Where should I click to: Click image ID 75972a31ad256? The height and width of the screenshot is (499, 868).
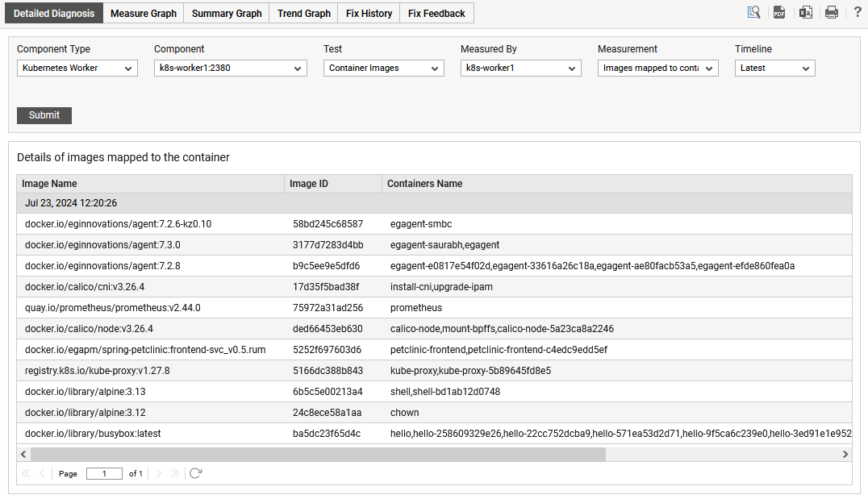point(328,308)
